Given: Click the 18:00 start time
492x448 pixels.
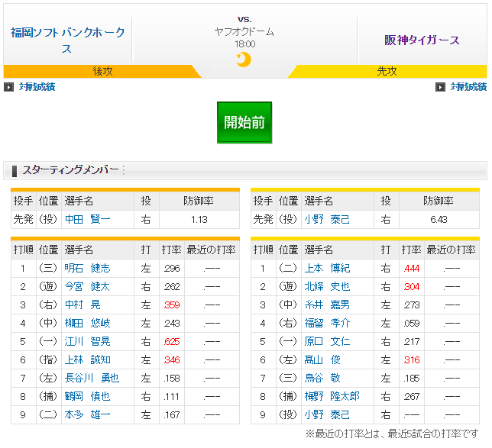Looking at the screenshot, I should [245, 44].
